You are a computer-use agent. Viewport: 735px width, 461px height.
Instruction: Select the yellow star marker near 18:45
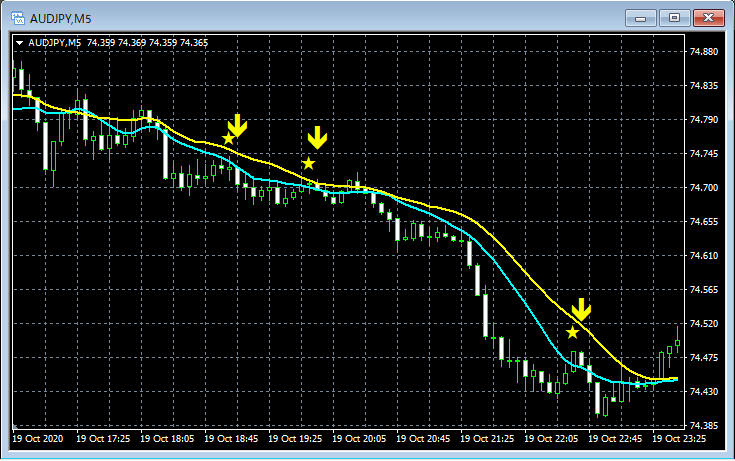coord(228,139)
